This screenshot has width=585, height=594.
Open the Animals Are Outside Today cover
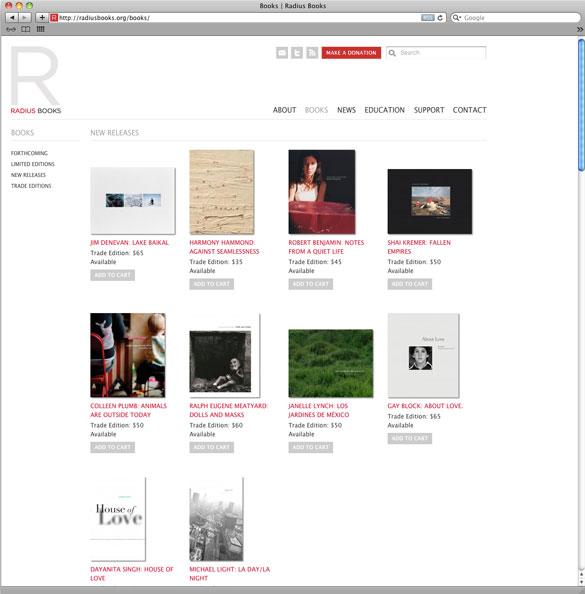(128, 355)
